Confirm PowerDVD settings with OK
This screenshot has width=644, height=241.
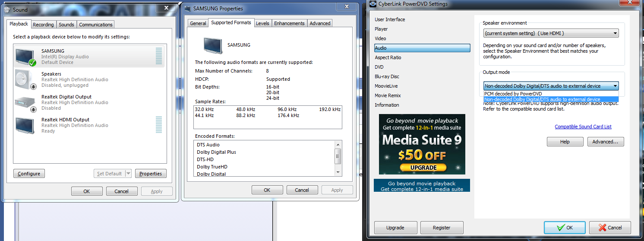coord(565,228)
